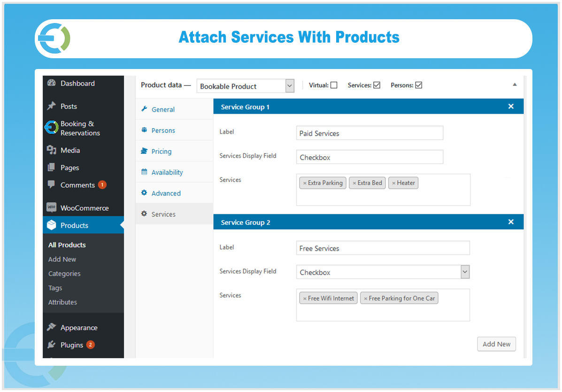Remove the Heater service tag
Image resolution: width=562 pixels, height=392 pixels.
click(x=394, y=183)
